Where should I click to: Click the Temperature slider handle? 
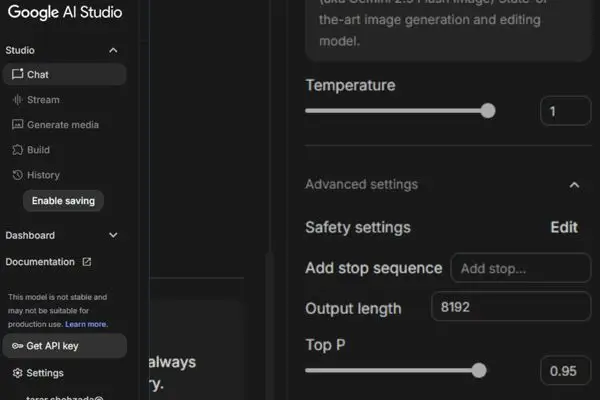pos(488,111)
